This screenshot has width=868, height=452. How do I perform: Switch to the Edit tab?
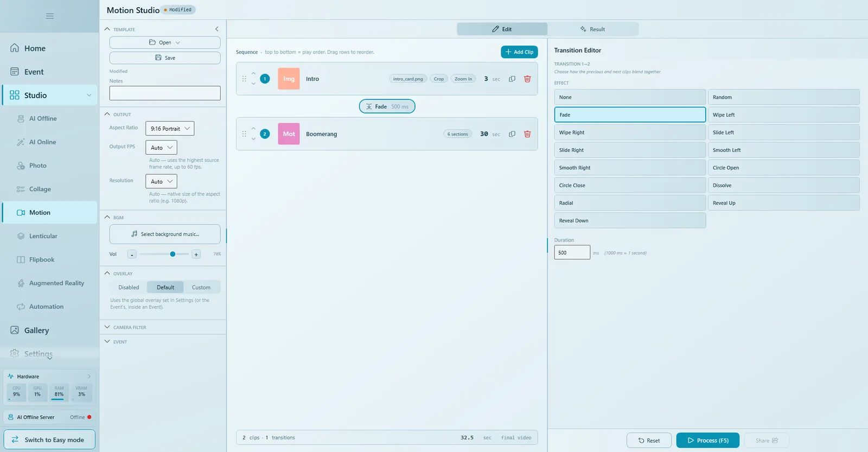click(502, 29)
